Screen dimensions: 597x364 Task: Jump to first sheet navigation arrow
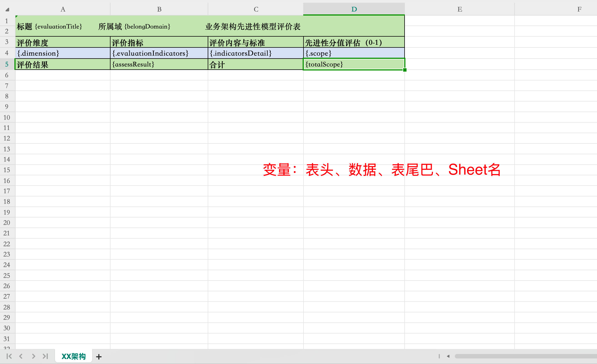coord(9,356)
